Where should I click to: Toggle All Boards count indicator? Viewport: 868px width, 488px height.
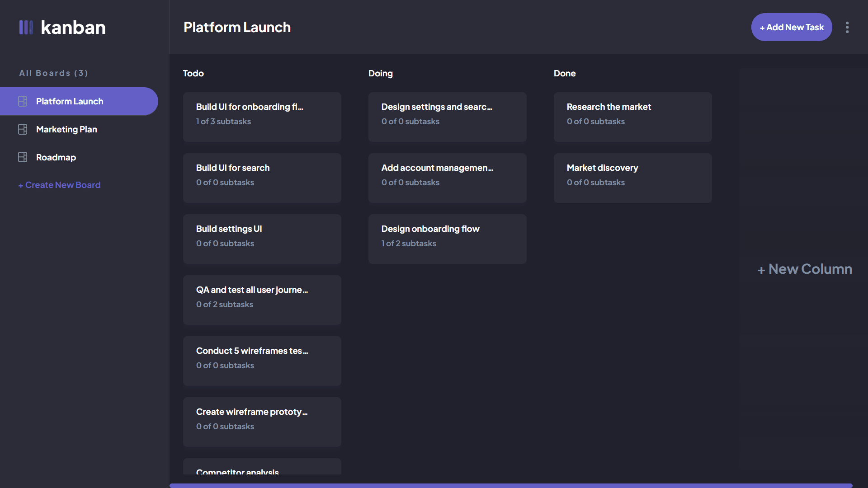tap(54, 72)
